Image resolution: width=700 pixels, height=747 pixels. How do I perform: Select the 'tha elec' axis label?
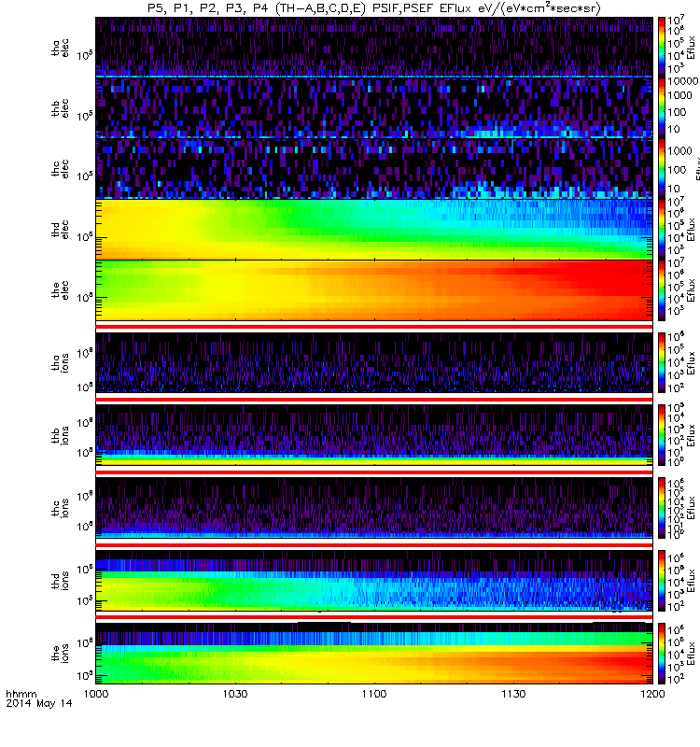point(60,48)
